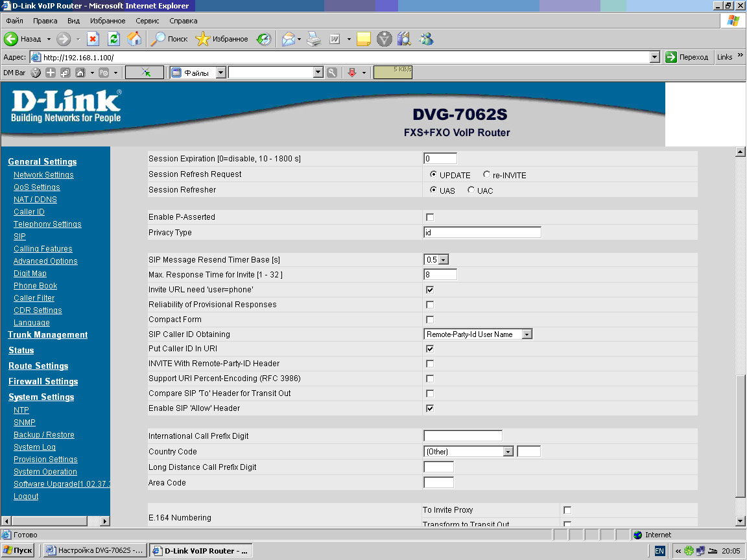This screenshot has height=560, width=747.
Task: Open the Вид menu
Action: point(74,21)
